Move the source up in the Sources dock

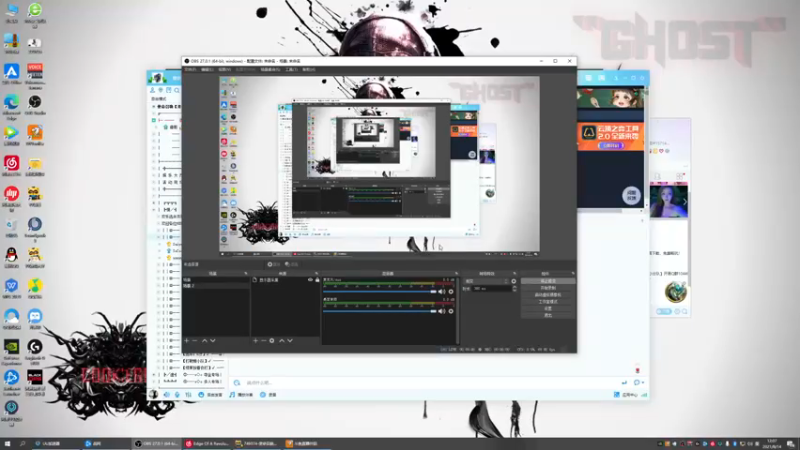pos(282,340)
